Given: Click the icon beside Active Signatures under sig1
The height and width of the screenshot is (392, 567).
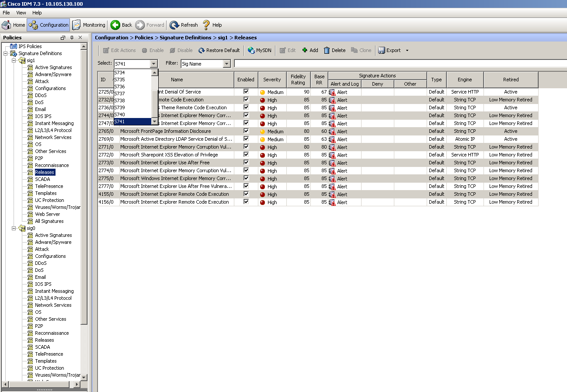Looking at the screenshot, I should pos(30,67).
